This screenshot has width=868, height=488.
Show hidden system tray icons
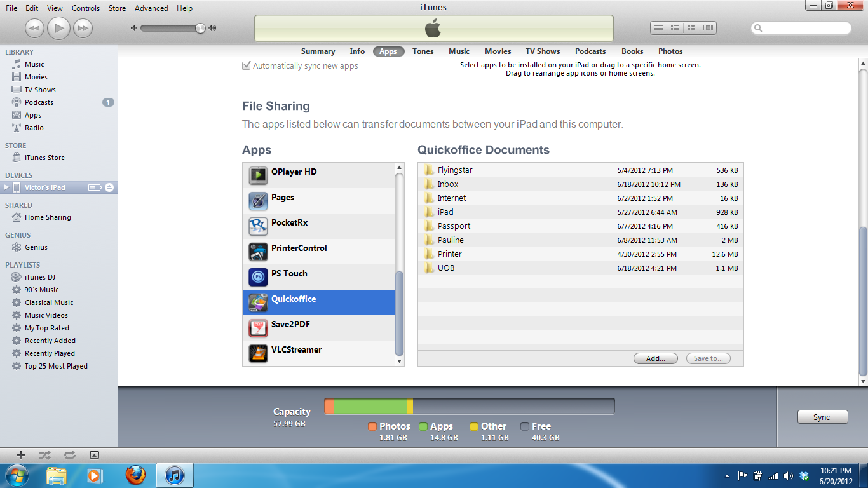click(x=727, y=476)
